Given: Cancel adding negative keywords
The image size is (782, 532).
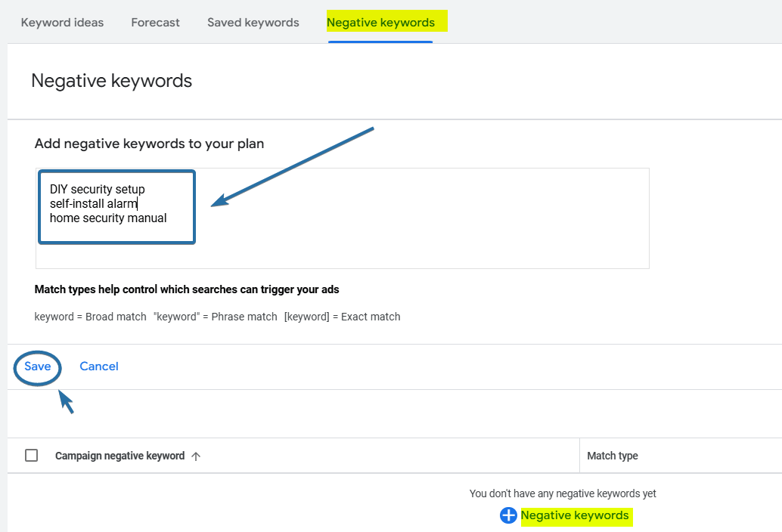Looking at the screenshot, I should [99, 367].
